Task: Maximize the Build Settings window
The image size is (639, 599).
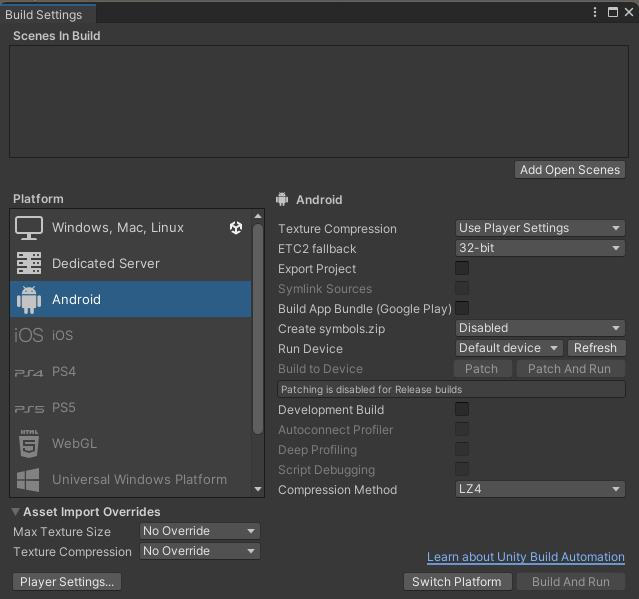Action: (613, 12)
